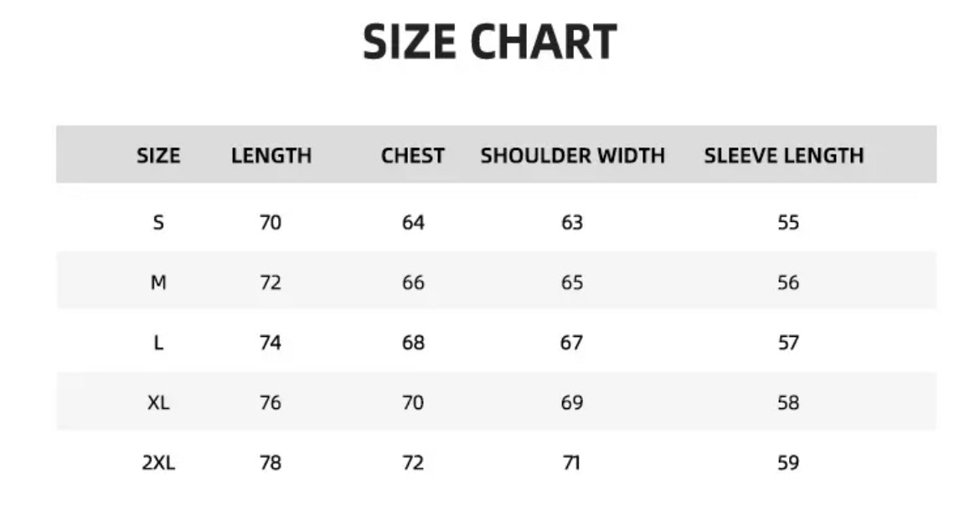Screen dimensions: 980x517
Task: Select shoulder width value 71 for 2XL
Action: 572,463
